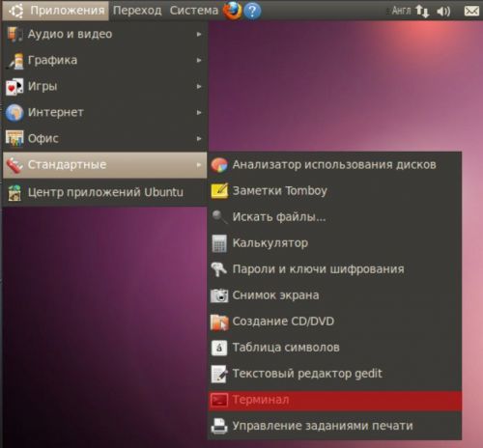Choose Искать файлы... entry
This screenshot has width=483, height=448.
click(334, 217)
